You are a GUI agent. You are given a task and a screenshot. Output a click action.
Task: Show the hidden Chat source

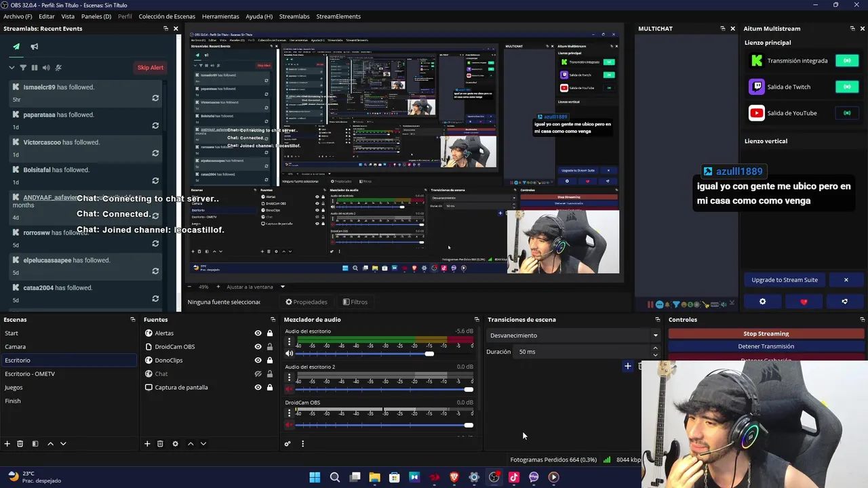[x=258, y=374]
